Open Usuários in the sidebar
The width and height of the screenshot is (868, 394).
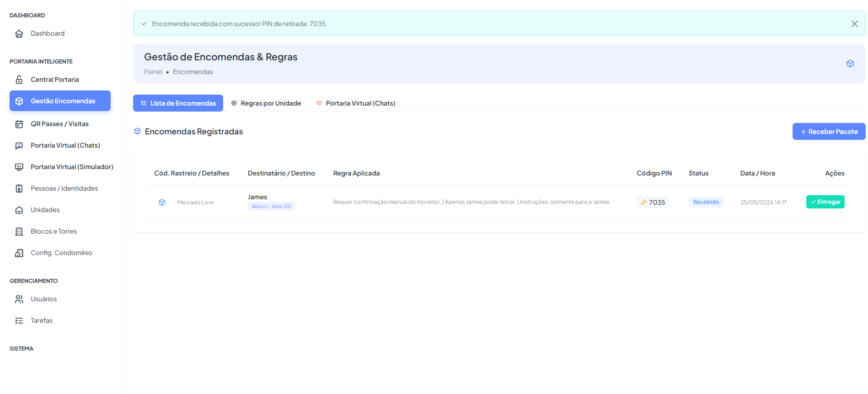[x=44, y=299]
